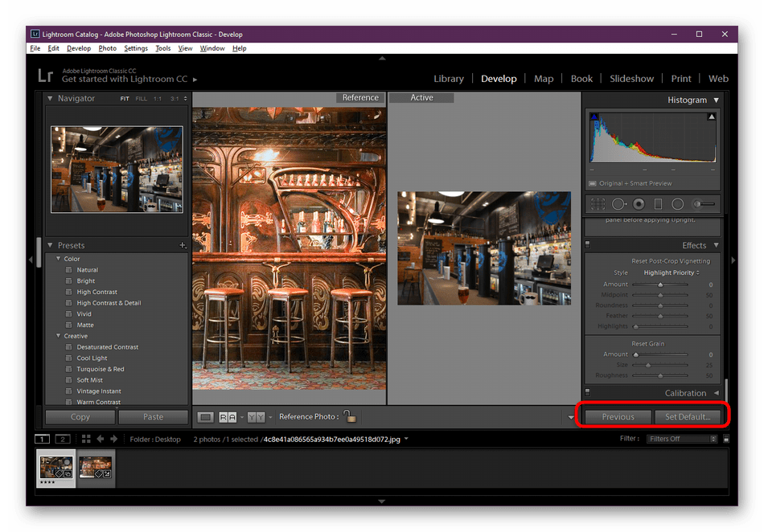Open the filmstrip source filename dropdown

tap(406, 439)
